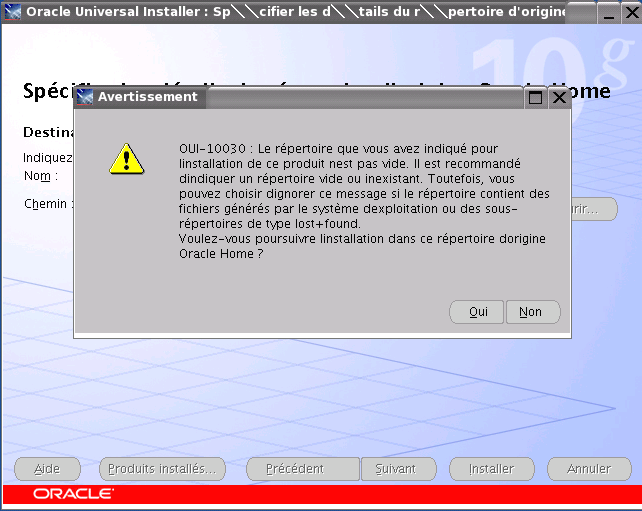Click the partially hidden Parcourir button
This screenshot has height=511, width=642.
pos(594,209)
